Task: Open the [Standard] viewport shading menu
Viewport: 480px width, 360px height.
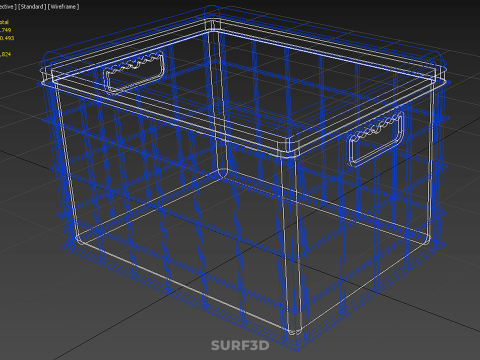Action: [x=32, y=7]
